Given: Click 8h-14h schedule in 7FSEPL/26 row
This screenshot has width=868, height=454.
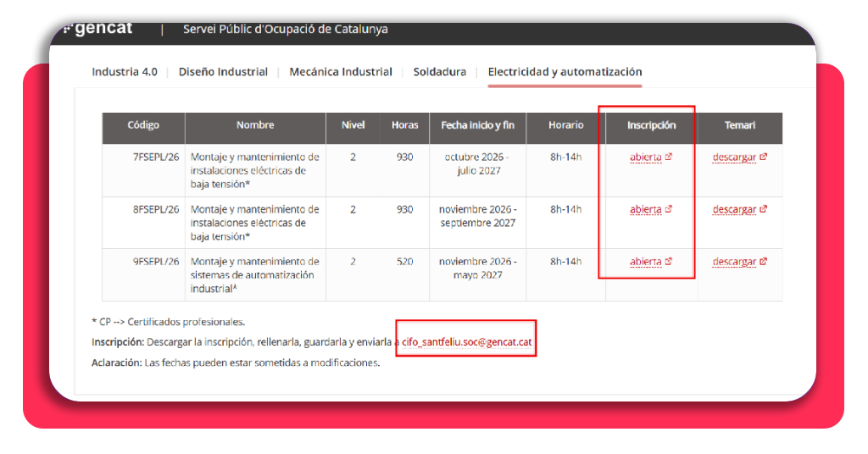Looking at the screenshot, I should 565,157.
